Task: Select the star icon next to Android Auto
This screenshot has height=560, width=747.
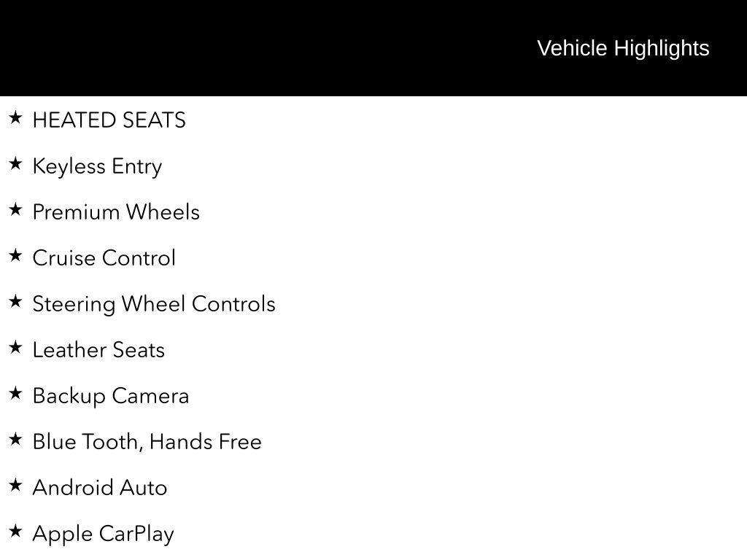Action: (15, 486)
